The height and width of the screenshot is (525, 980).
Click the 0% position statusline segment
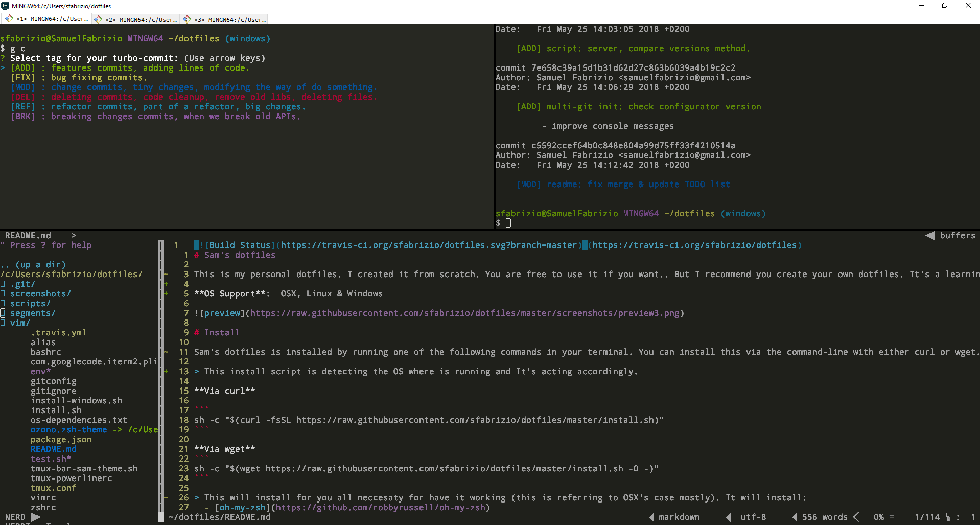pos(878,517)
